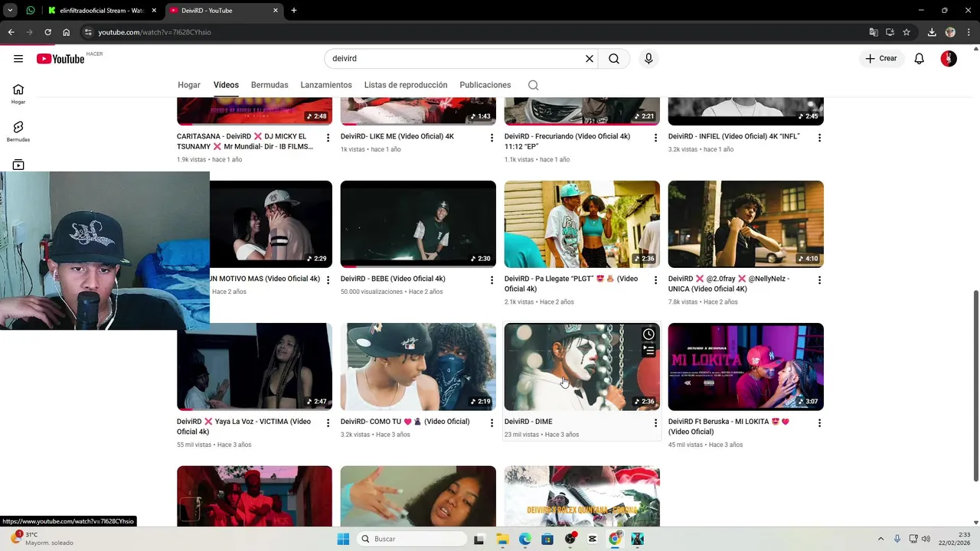980x551 pixels.
Task: Open the account avatar menu
Action: click(949, 59)
